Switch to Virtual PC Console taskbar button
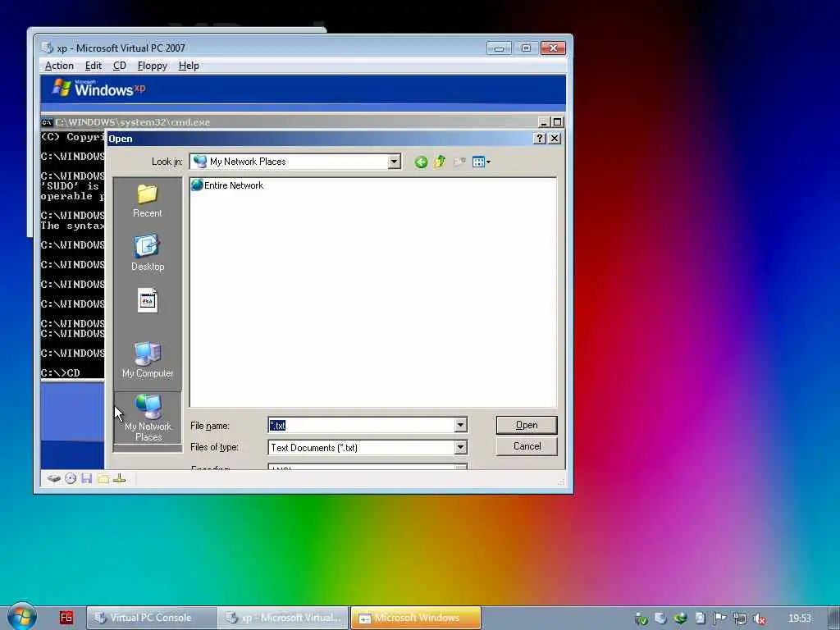The height and width of the screenshot is (630, 840). click(x=152, y=618)
